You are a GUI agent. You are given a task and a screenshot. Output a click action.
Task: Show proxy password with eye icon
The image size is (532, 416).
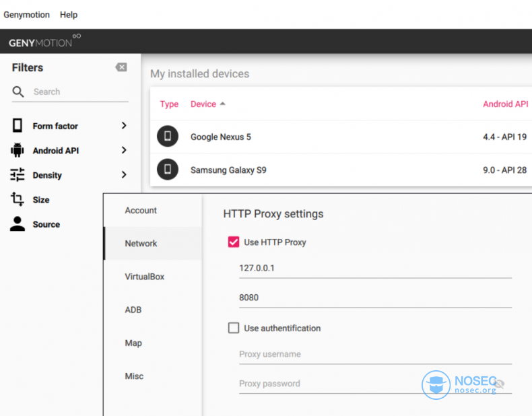point(499,384)
